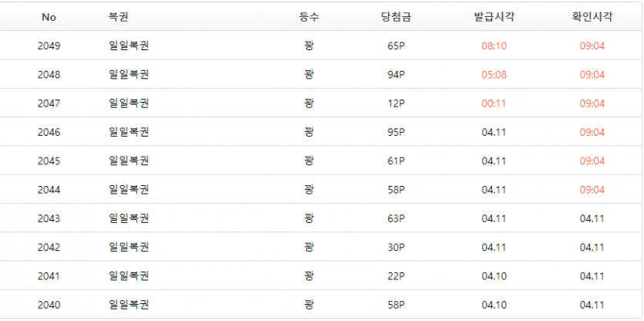Click the 65P prize amount

396,46
